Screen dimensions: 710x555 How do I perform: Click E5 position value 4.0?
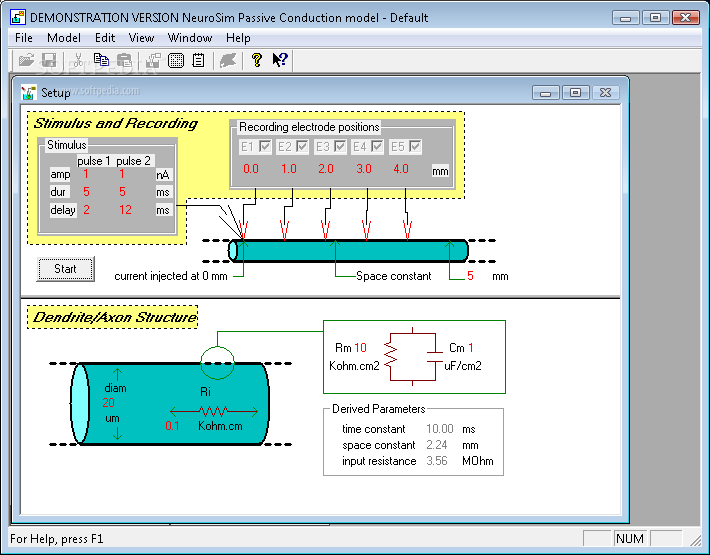tap(401, 169)
